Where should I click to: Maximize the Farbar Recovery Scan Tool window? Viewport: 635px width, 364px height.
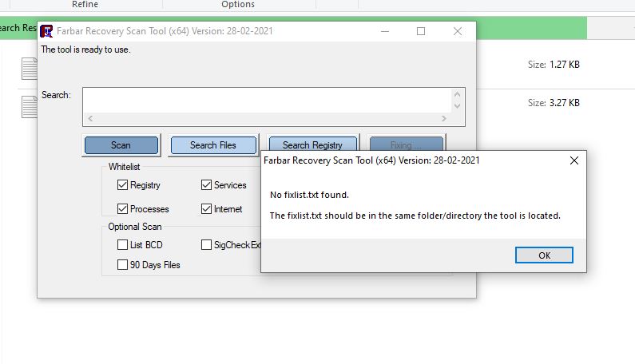(x=421, y=31)
